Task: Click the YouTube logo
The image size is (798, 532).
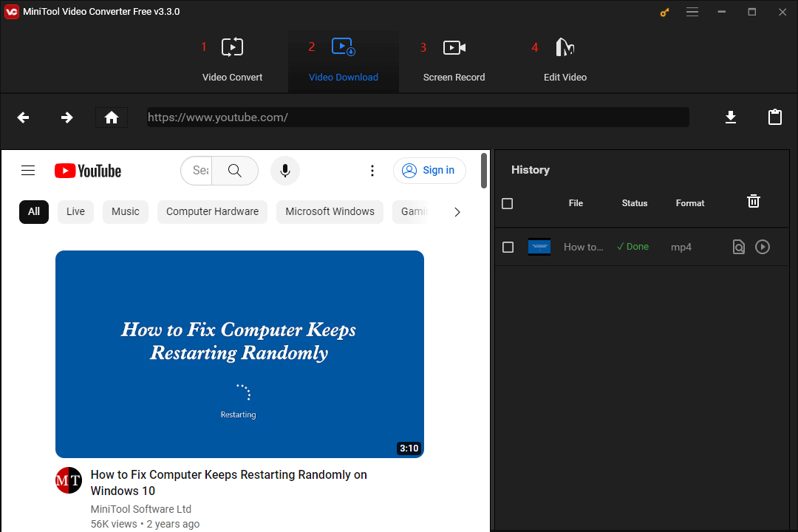Action: click(x=88, y=171)
